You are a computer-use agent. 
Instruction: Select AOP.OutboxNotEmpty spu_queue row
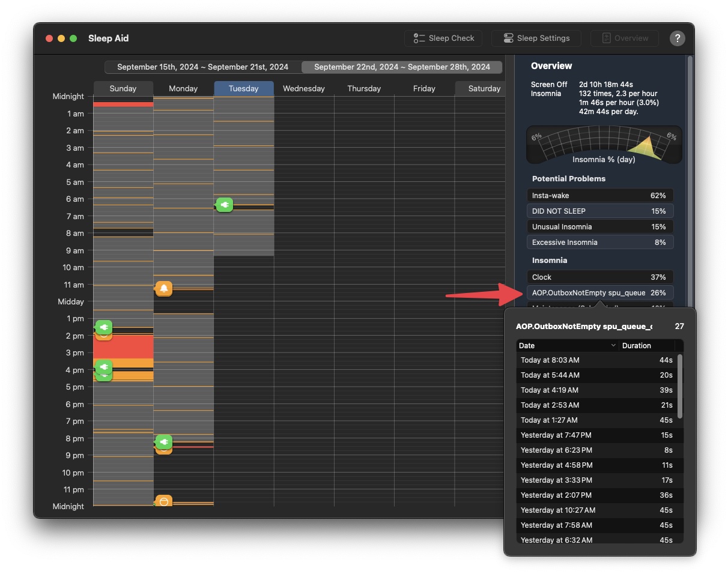click(x=600, y=292)
